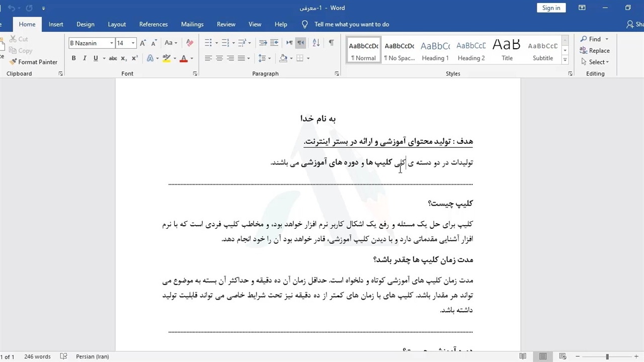This screenshot has height=362, width=644.
Task: Click the Persian (Iran) language indicator
Action: (93, 356)
